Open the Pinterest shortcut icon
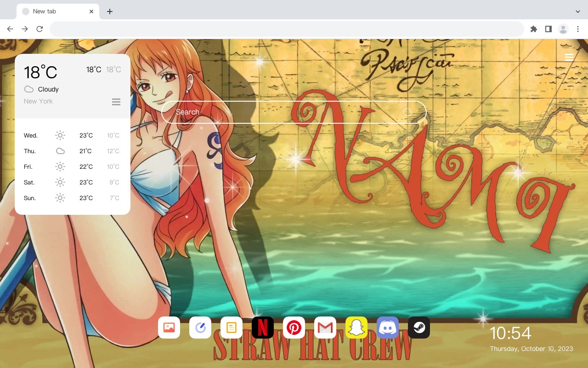This screenshot has width=588, height=368. click(294, 328)
